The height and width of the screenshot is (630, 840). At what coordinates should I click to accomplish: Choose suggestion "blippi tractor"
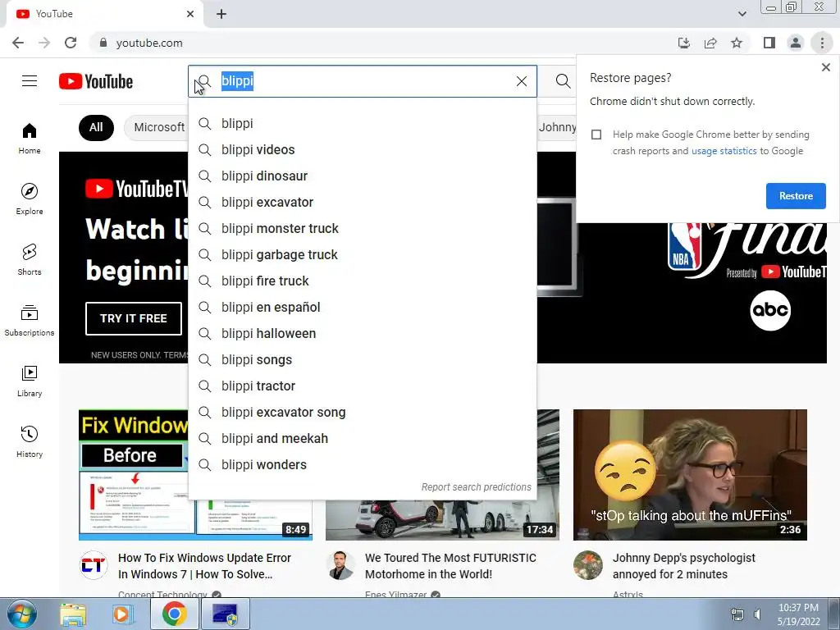pyautogui.click(x=362, y=386)
